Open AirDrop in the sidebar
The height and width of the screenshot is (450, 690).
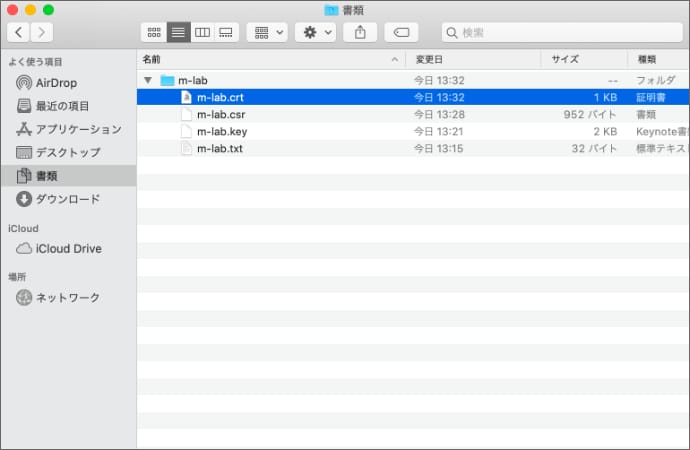tap(56, 83)
